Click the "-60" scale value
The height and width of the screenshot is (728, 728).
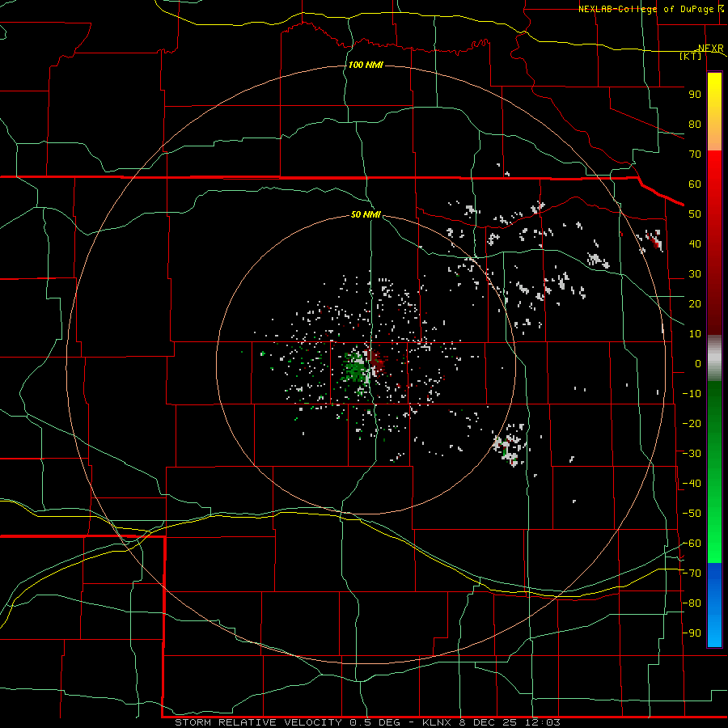pyautogui.click(x=692, y=544)
